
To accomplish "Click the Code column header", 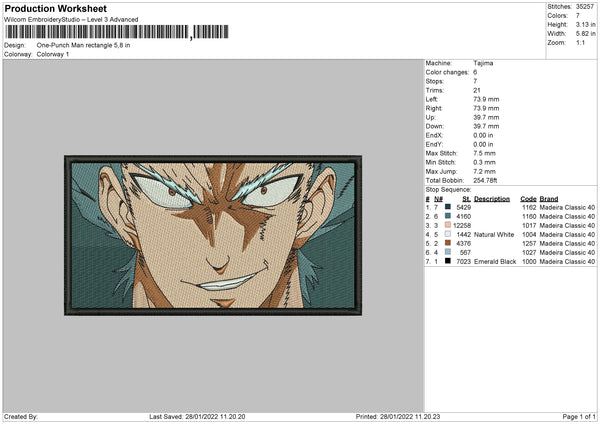I will click(x=528, y=198).
